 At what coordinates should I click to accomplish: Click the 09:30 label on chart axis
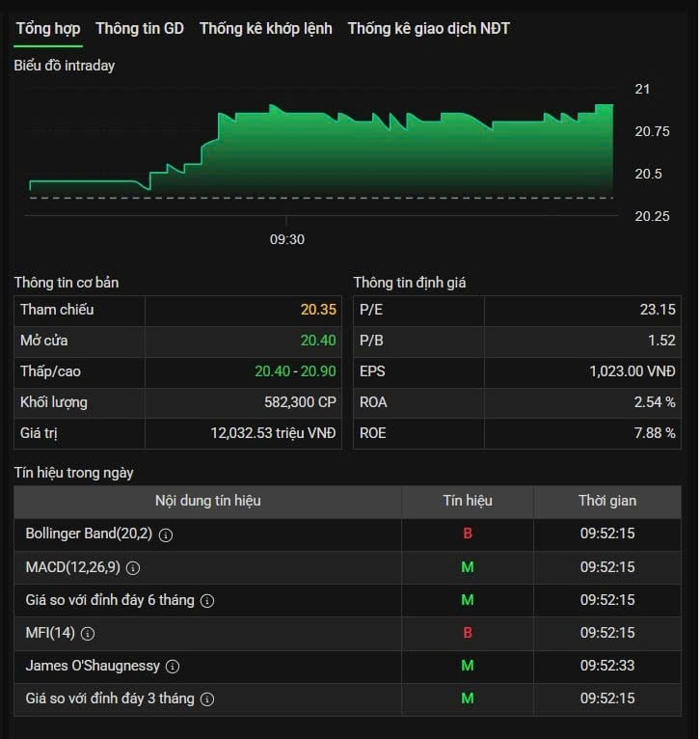(287, 239)
